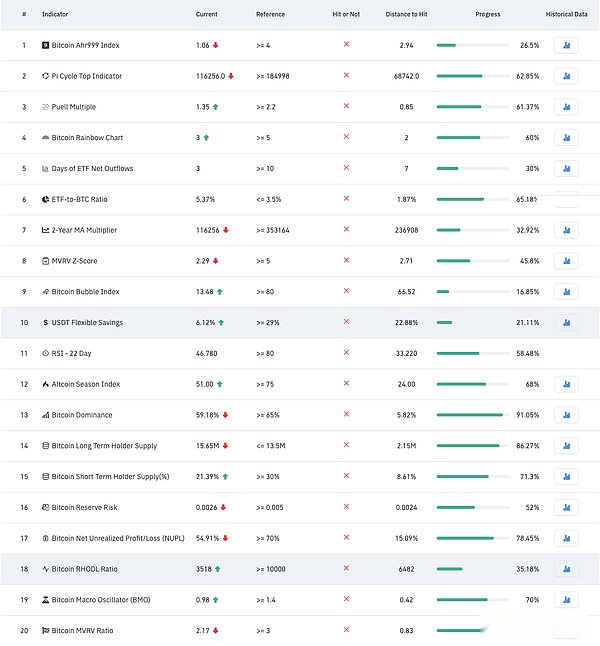
Task: Click the Historical Data column header
Action: tap(566, 14)
